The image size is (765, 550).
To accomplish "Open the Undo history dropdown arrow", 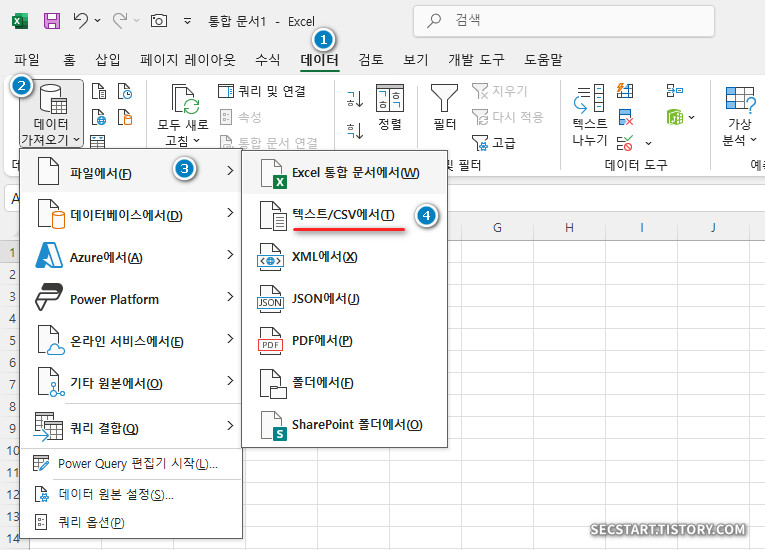I will (98, 20).
